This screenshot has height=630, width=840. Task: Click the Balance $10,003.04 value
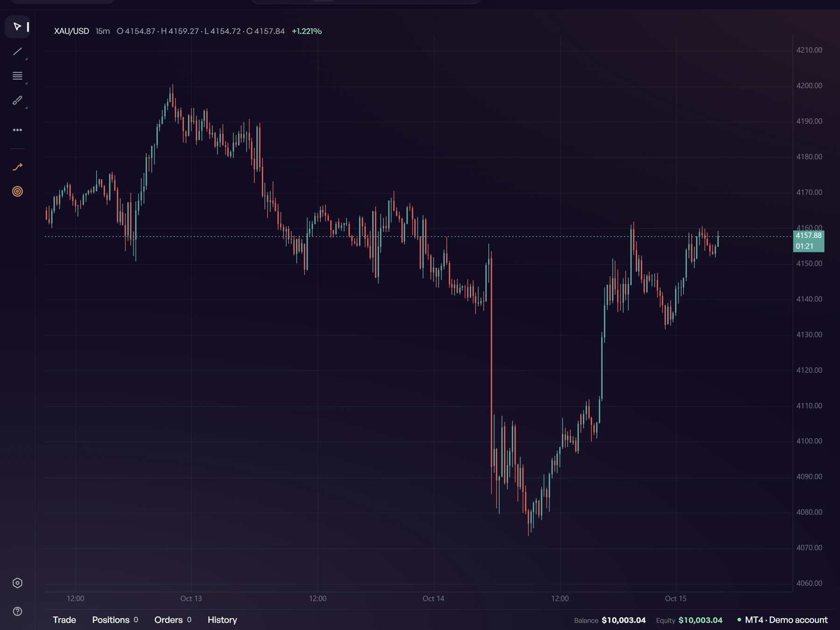tap(623, 620)
